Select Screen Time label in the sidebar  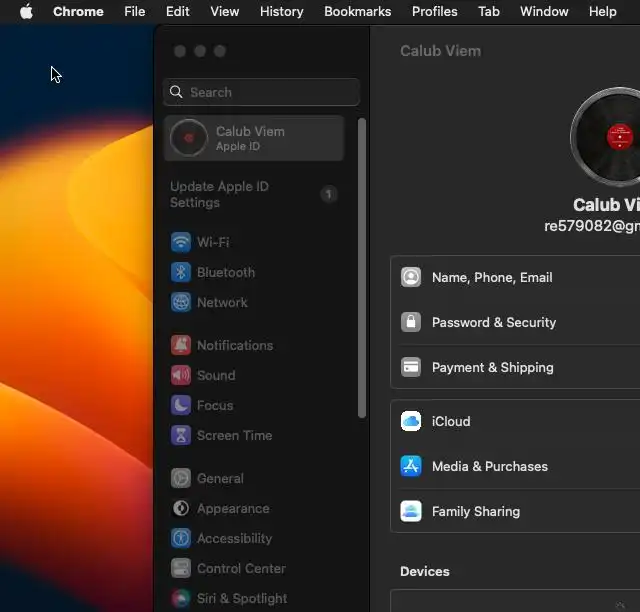pyautogui.click(x=234, y=435)
